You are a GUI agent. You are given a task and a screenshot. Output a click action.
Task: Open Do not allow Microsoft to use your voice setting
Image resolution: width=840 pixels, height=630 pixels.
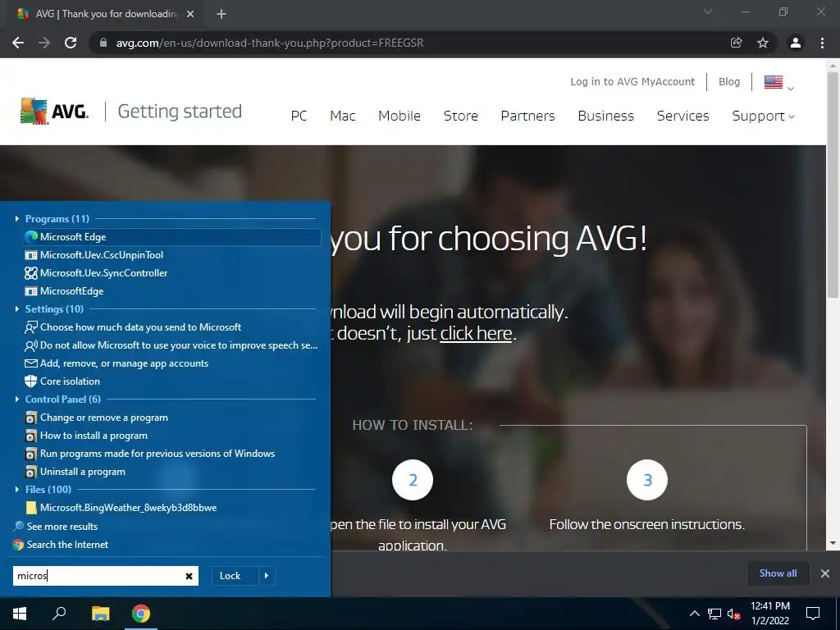171,345
